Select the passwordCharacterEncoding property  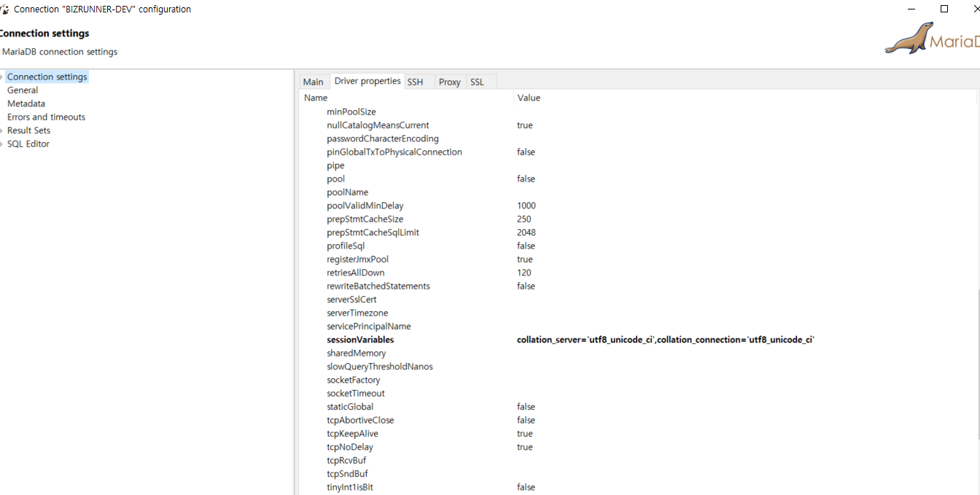[383, 139]
